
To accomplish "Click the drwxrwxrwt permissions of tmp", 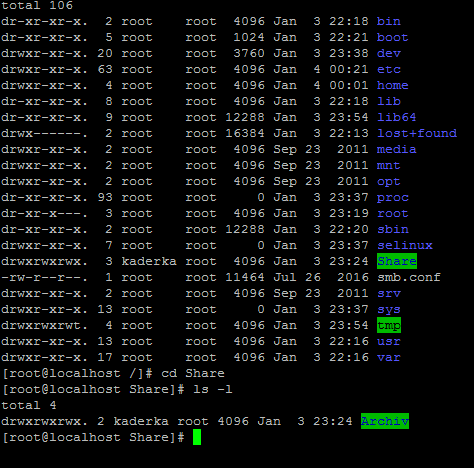I will (44, 325).
